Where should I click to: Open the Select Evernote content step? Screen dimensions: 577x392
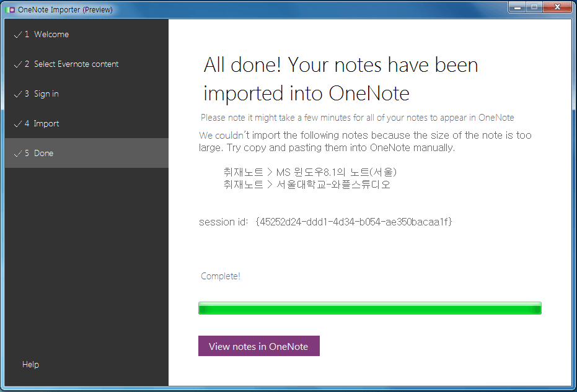[76, 64]
